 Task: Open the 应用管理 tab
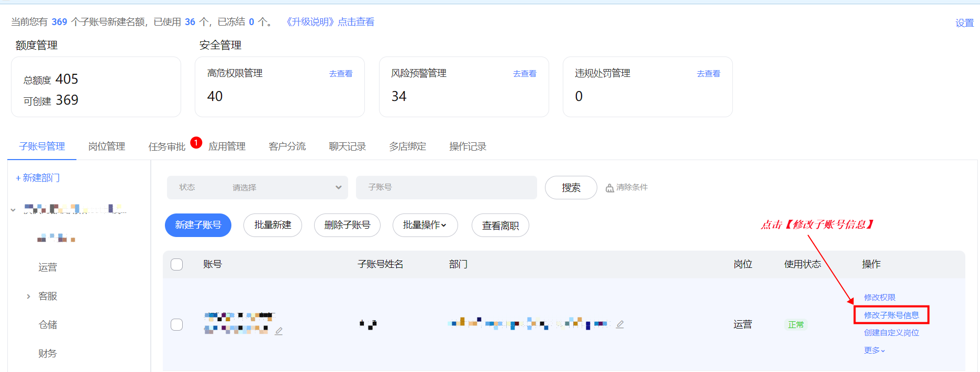[x=227, y=146]
